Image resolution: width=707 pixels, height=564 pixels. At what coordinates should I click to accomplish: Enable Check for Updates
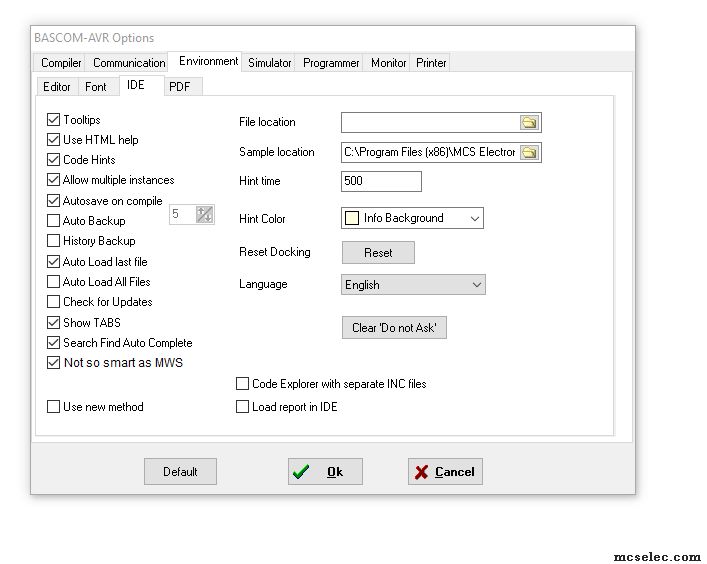pyautogui.click(x=53, y=302)
